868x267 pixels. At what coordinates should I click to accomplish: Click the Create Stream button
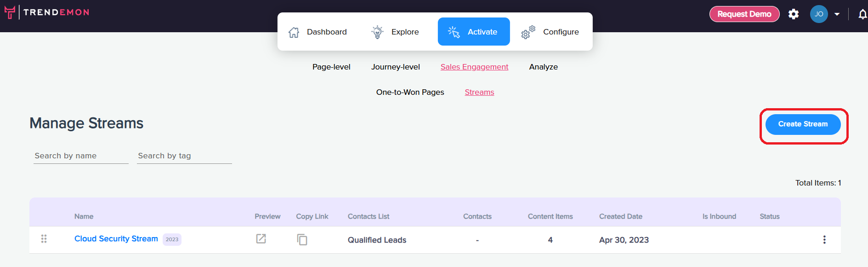803,124
